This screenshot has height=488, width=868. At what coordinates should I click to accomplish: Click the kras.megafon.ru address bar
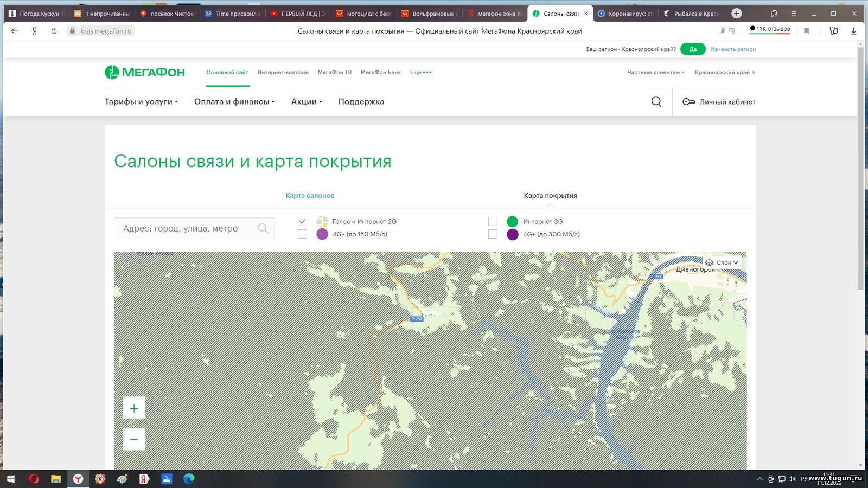(x=106, y=31)
